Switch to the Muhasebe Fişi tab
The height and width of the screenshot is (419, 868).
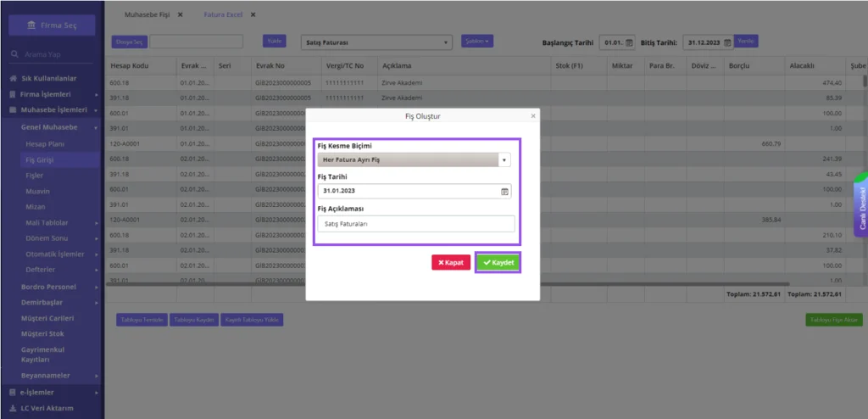coord(147,14)
